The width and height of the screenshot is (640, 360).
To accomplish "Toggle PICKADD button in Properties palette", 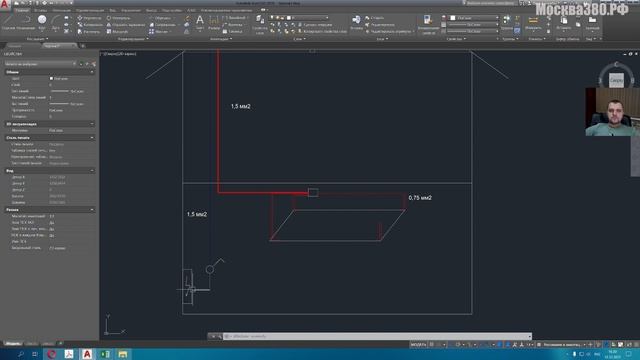I will pos(81,64).
